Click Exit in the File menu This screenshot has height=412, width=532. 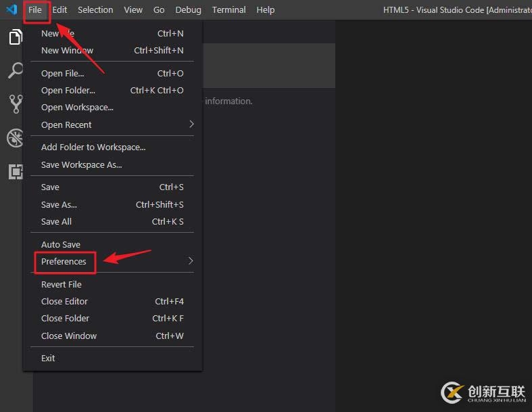click(112, 359)
